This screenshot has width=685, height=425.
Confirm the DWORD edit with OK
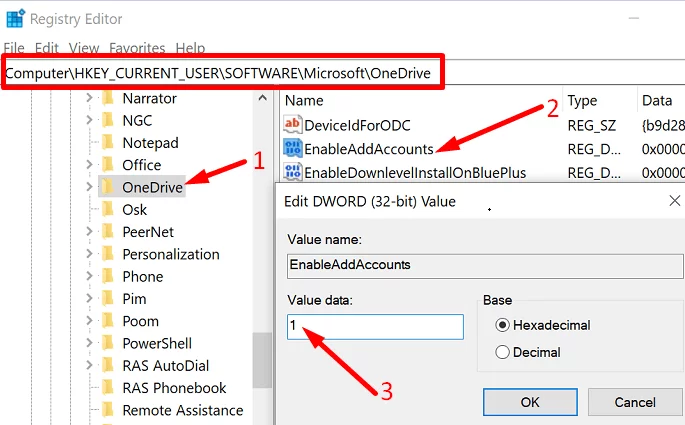[530, 402]
